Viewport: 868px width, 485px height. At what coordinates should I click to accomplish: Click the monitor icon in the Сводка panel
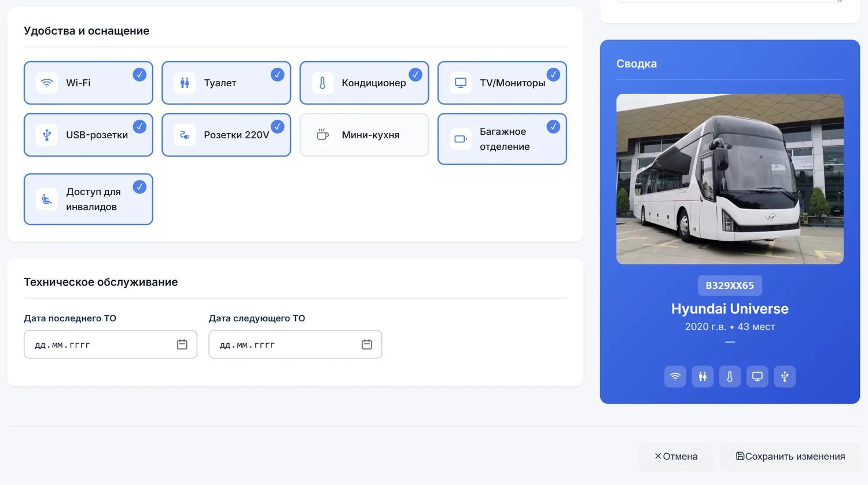point(757,377)
